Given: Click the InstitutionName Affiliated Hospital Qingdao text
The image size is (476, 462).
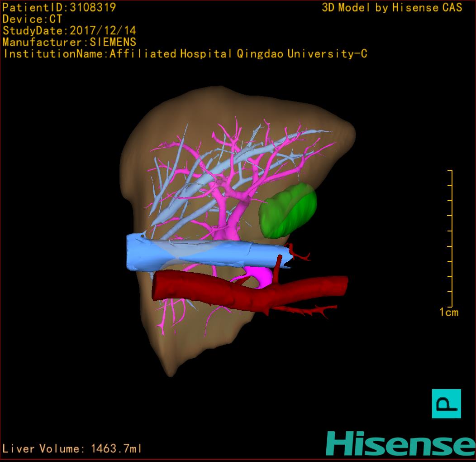Looking at the screenshot, I should pos(185,54).
